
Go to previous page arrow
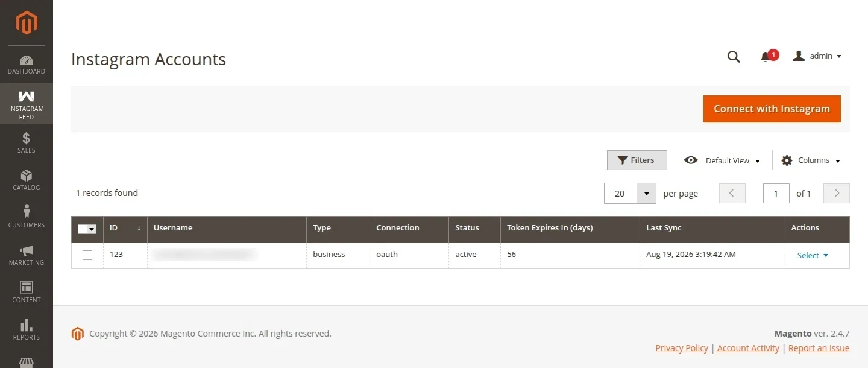click(x=732, y=193)
